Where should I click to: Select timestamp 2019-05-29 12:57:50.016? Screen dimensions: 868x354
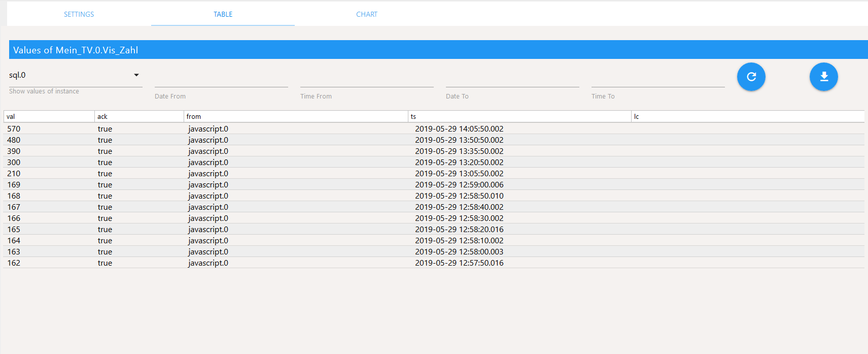459,263
